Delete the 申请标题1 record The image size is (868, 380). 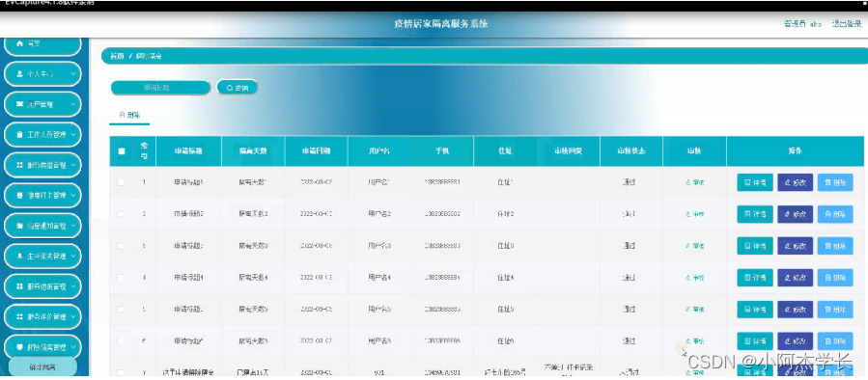coord(835,182)
